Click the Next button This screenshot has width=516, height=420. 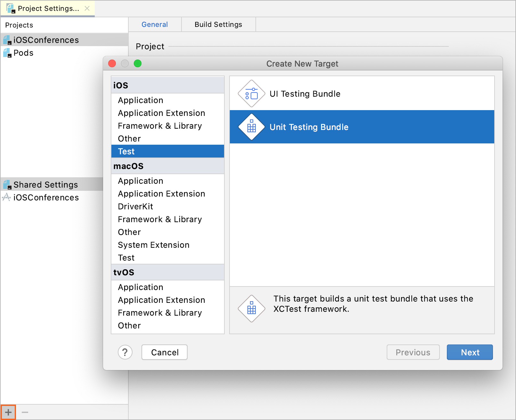(x=470, y=352)
